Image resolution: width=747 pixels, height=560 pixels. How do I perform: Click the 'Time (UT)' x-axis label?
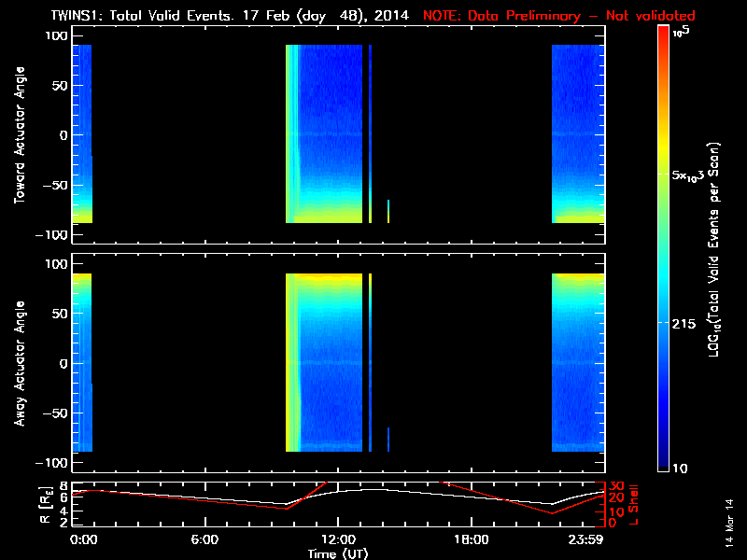(x=337, y=553)
